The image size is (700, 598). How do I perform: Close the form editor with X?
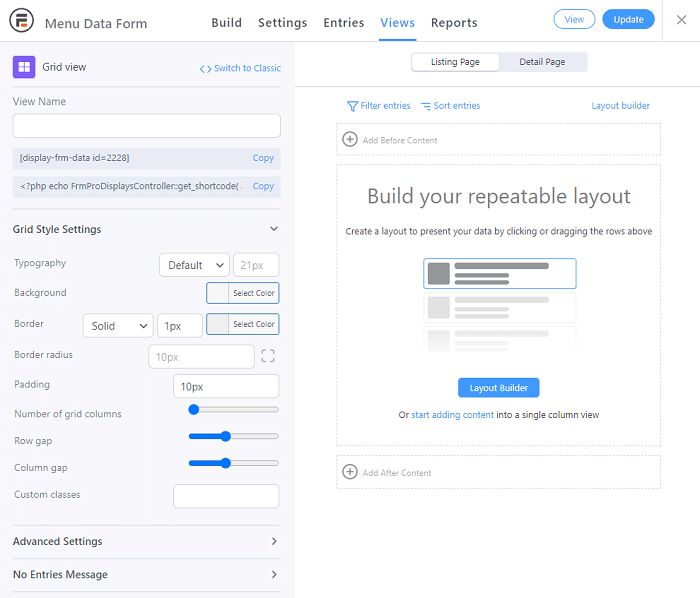[x=681, y=20]
